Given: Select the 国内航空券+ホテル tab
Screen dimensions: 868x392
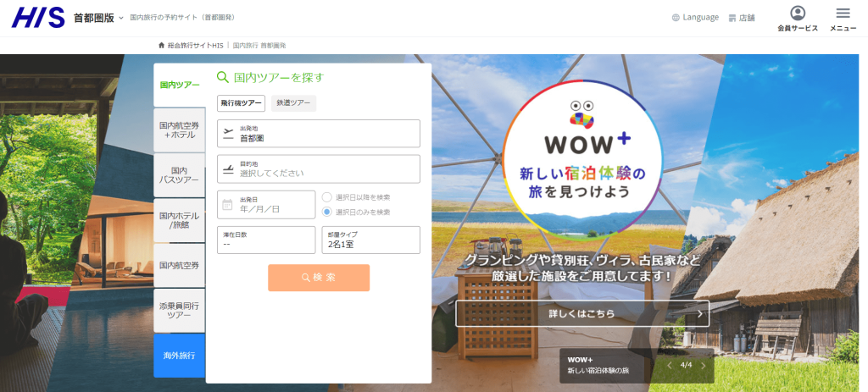Looking at the screenshot, I should [x=180, y=130].
